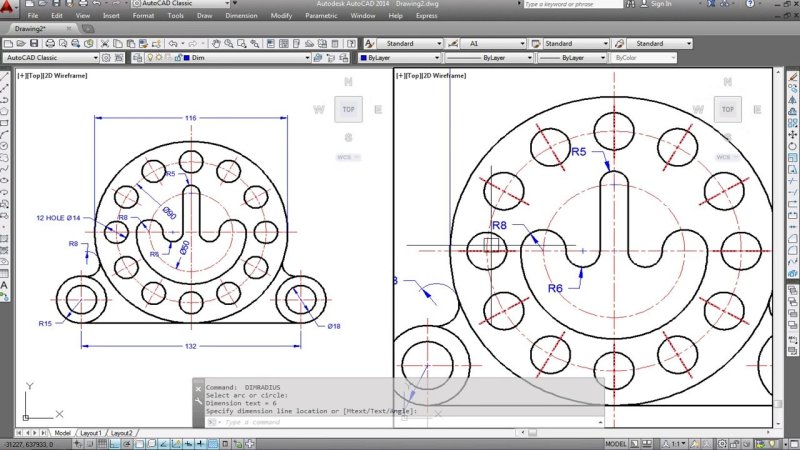
Task: Click the Save icon in the toolbar
Action: (35, 44)
